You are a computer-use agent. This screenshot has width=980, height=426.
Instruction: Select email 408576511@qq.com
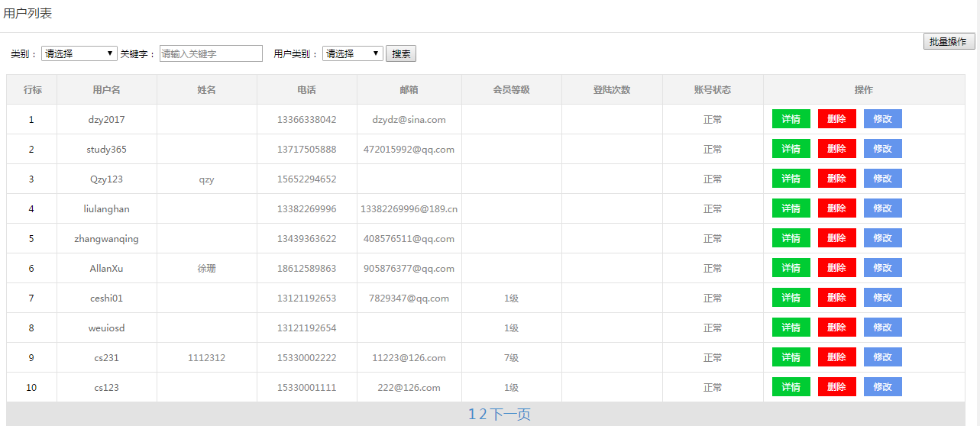point(409,239)
